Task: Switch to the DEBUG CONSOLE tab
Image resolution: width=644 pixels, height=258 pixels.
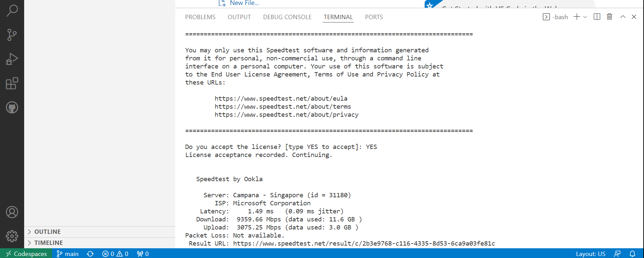Action: 287,17
